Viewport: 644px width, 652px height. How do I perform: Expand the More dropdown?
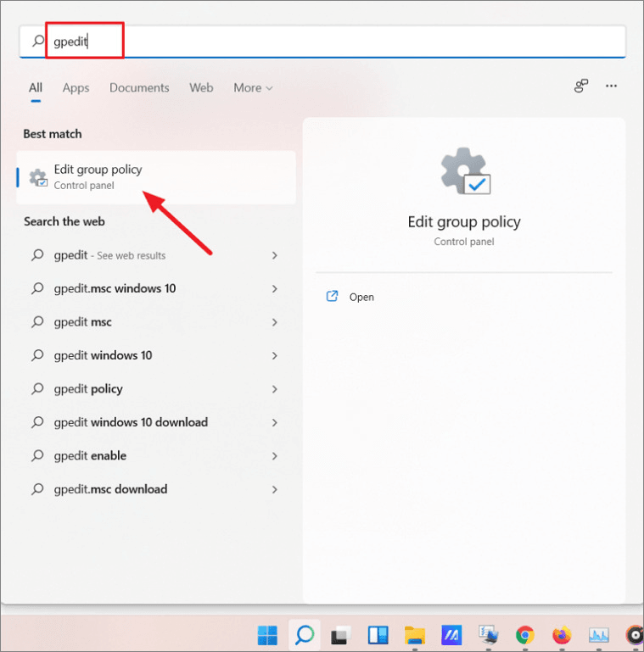point(253,87)
